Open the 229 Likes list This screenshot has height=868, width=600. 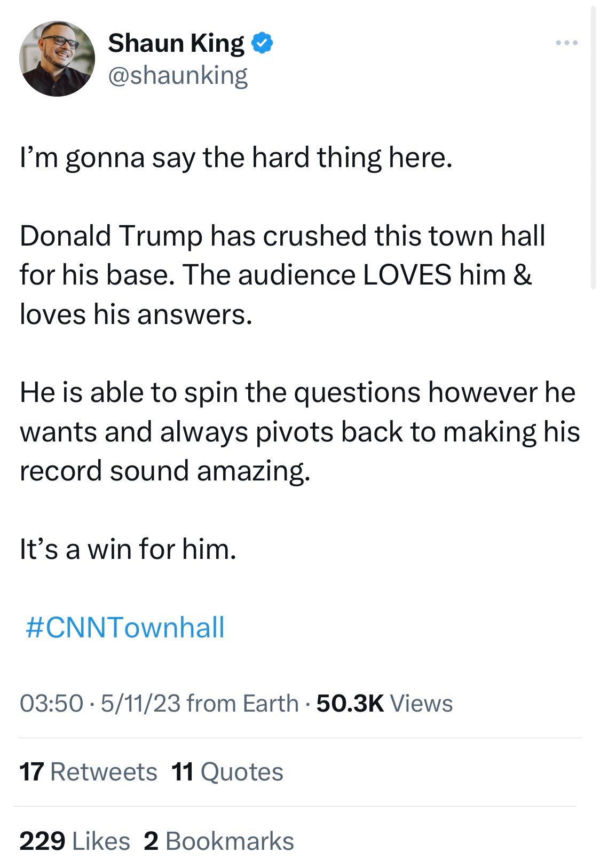pyautogui.click(x=75, y=841)
